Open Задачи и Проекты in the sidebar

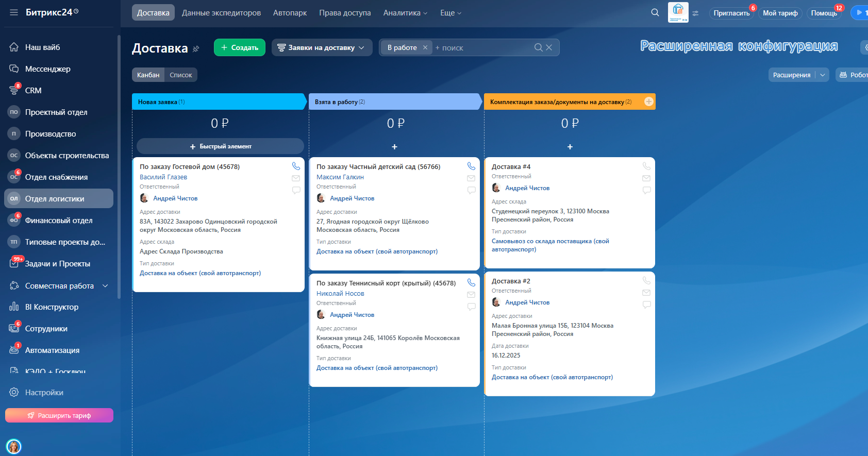[x=59, y=263]
